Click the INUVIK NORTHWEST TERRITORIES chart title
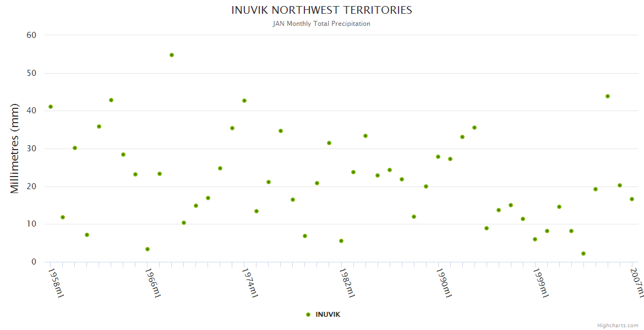The width and height of the screenshot is (644, 330). [321, 10]
